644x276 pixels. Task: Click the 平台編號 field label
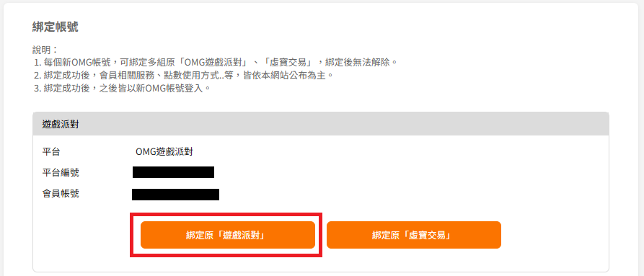click(x=61, y=172)
